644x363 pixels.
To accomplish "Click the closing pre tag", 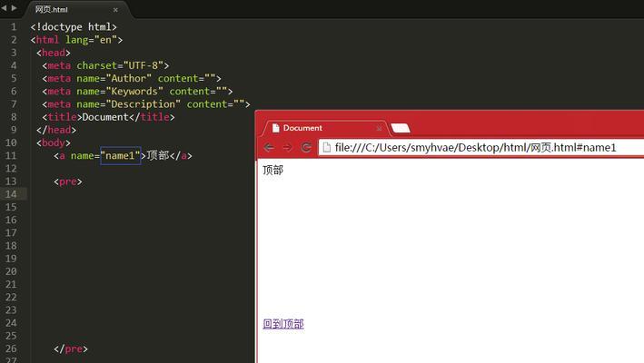I will (71, 349).
